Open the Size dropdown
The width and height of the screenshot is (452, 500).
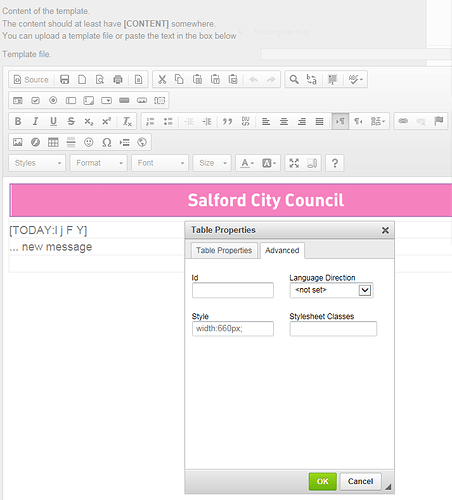(212, 163)
